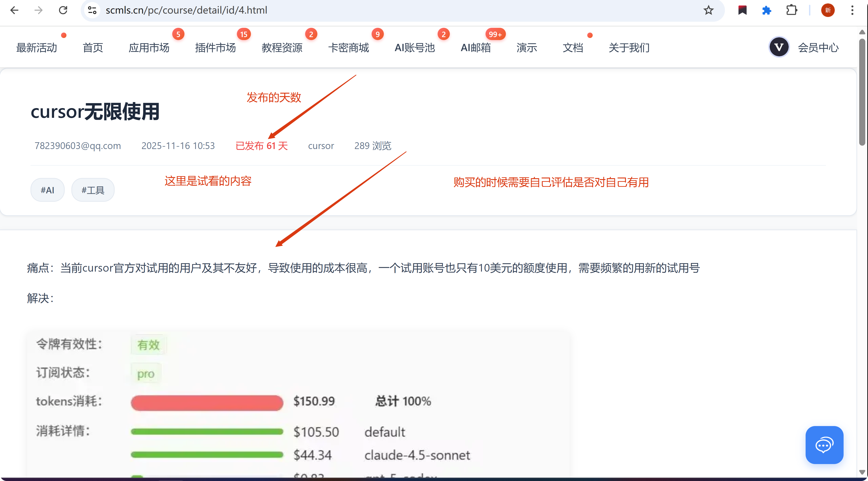The image size is (868, 481).
Task: Open the 应用市场 nav item
Action: pyautogui.click(x=149, y=47)
